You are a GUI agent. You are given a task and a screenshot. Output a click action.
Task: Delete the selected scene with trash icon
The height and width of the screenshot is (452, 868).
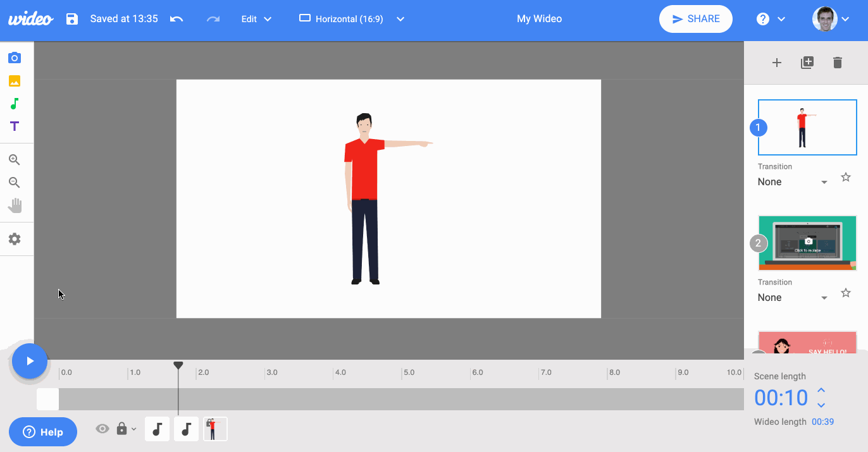tap(838, 63)
